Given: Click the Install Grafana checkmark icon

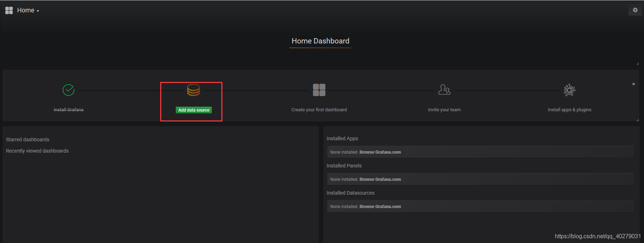Looking at the screenshot, I should [68, 90].
